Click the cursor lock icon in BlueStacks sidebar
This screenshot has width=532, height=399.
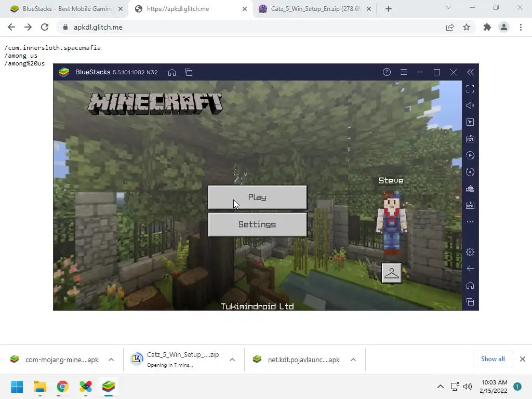[470, 122]
